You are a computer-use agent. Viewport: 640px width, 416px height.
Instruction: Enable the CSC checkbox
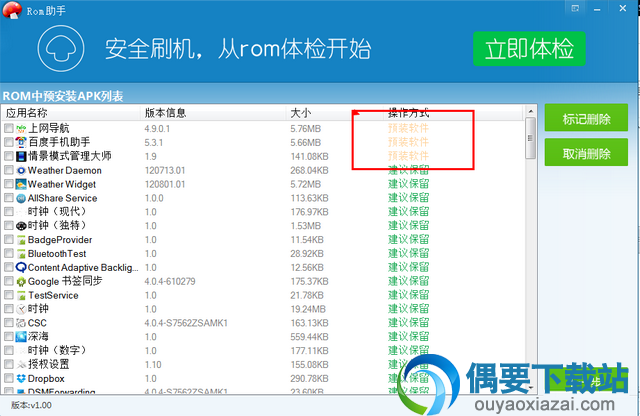coord(9,323)
